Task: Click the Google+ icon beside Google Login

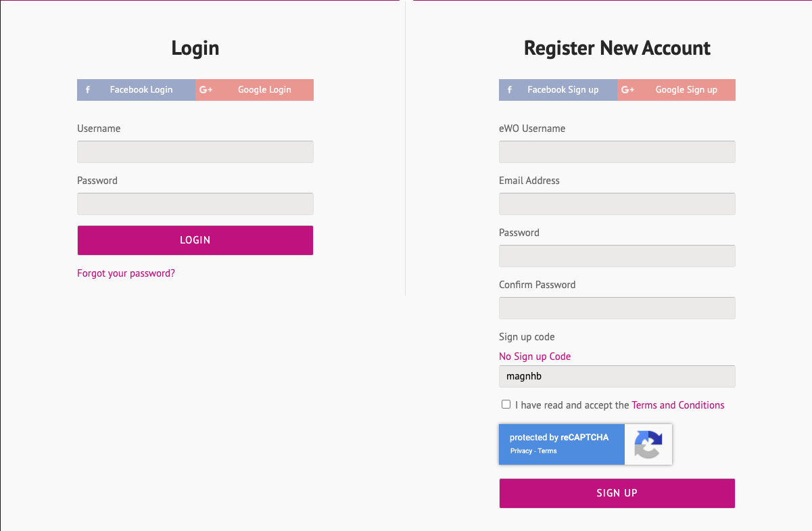Action: point(206,90)
